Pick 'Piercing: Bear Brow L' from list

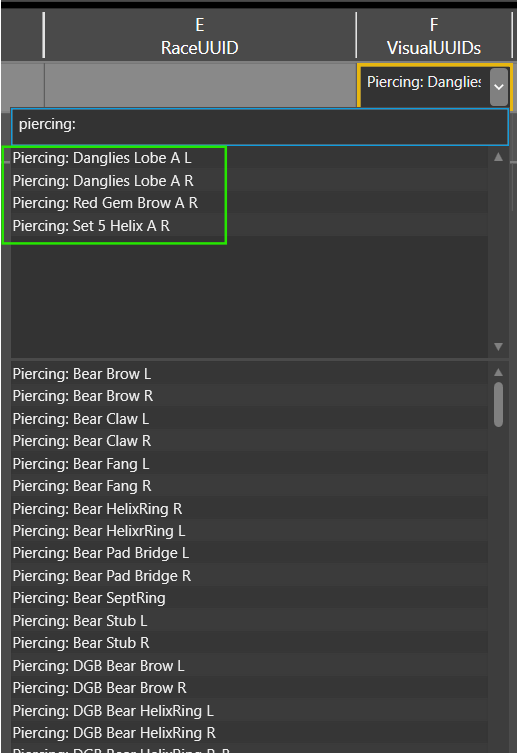[249, 374]
